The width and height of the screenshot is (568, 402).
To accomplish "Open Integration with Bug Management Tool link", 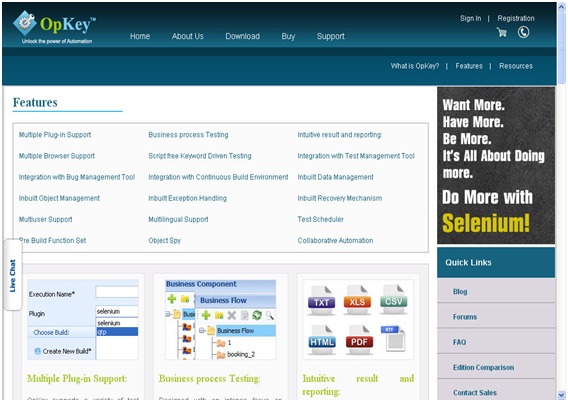I will 77,177.
